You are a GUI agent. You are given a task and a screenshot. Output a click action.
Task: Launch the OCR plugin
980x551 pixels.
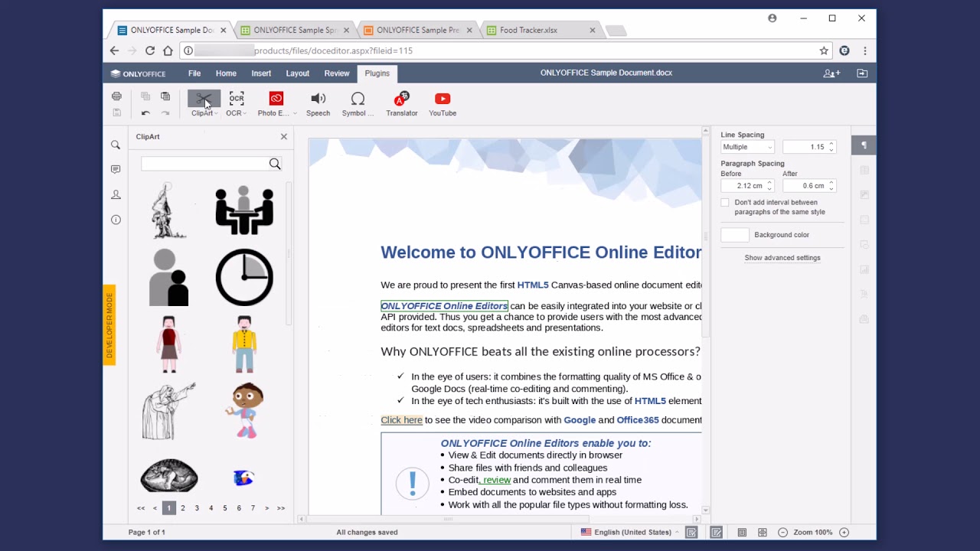(x=236, y=104)
